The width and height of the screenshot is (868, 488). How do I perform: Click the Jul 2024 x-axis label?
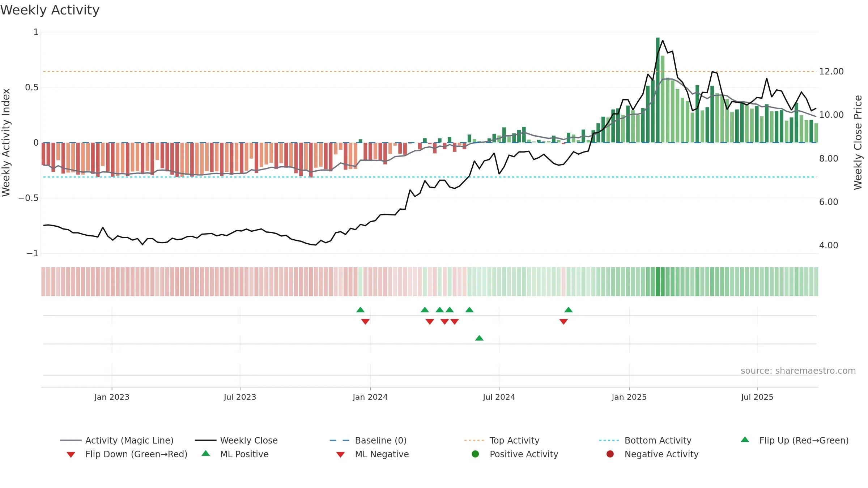tap(499, 397)
